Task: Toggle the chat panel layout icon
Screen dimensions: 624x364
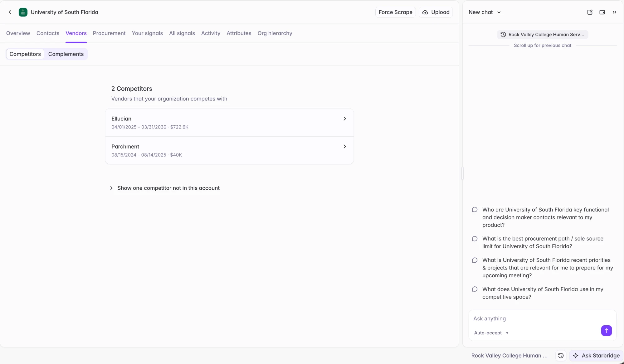Action: [x=602, y=12]
